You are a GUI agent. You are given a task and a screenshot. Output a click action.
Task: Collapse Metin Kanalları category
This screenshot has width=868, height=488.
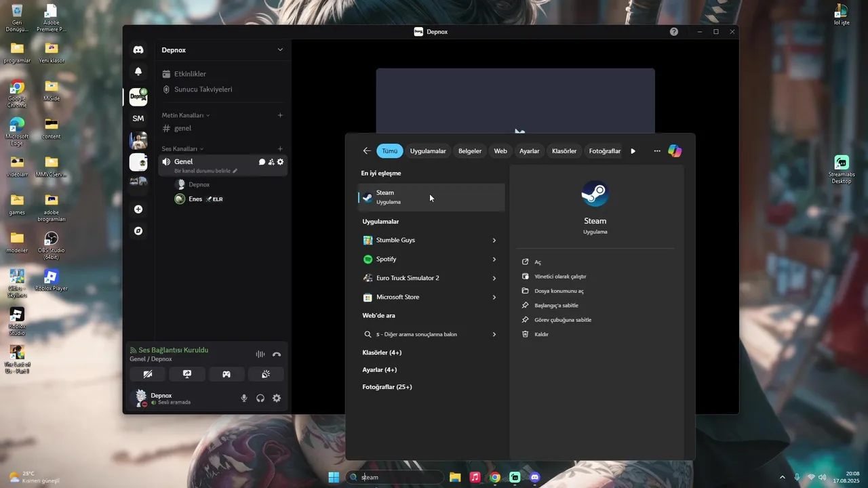186,115
